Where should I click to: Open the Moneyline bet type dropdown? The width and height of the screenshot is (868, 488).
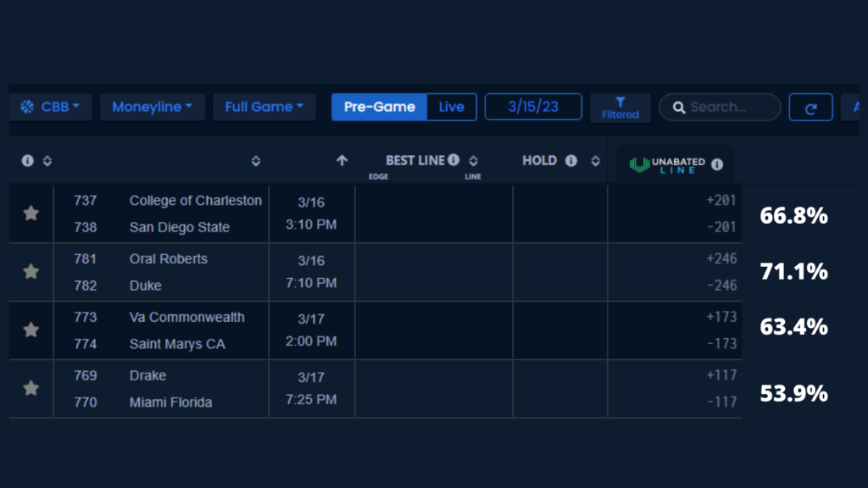tap(153, 107)
